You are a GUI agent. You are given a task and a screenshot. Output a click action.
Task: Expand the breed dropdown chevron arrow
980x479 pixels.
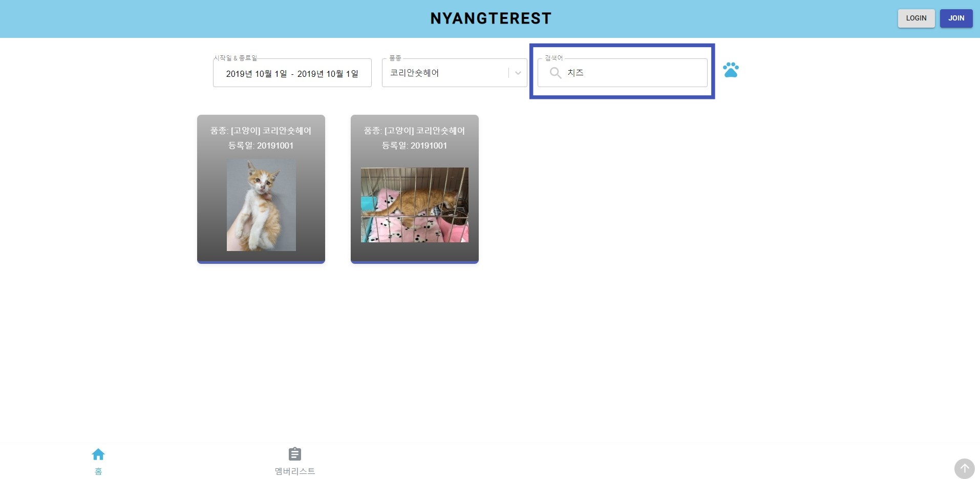click(518, 73)
